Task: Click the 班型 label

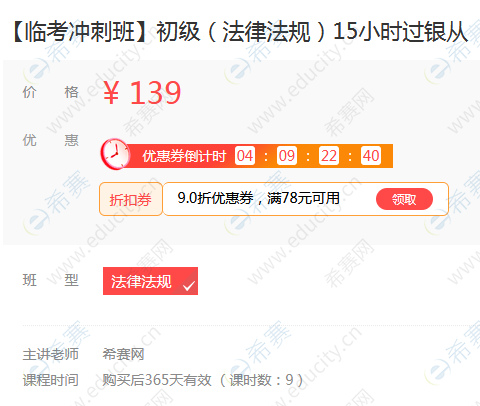Action: click(51, 280)
